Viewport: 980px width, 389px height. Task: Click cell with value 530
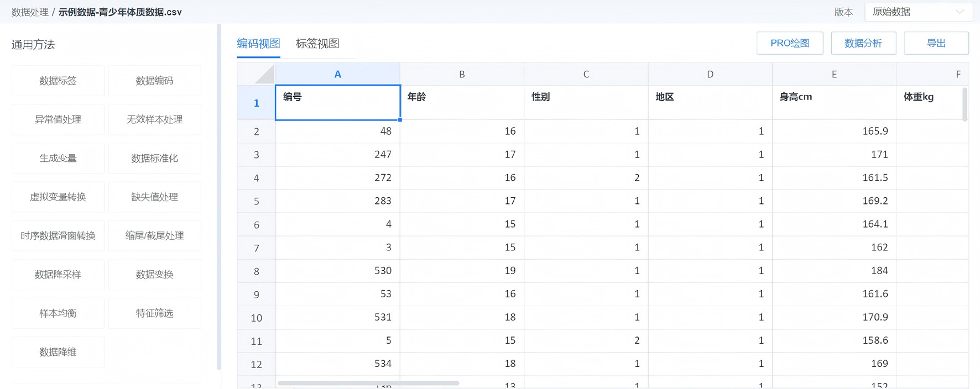coord(337,271)
